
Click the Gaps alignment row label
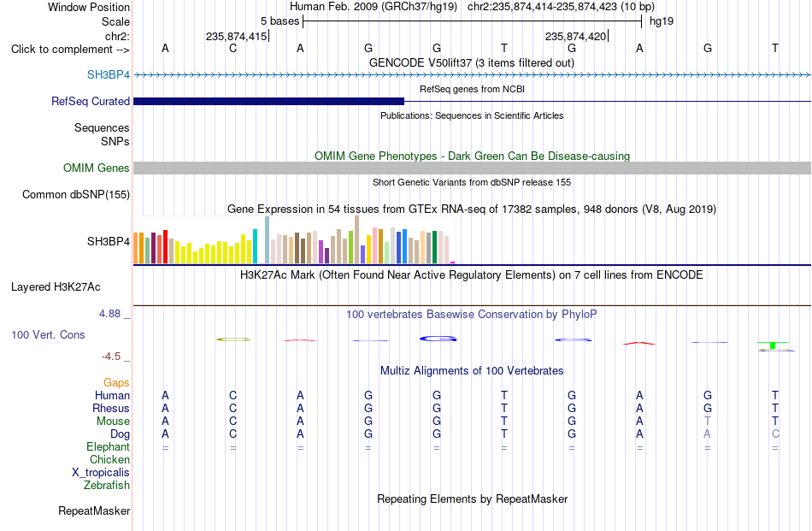pos(116,382)
